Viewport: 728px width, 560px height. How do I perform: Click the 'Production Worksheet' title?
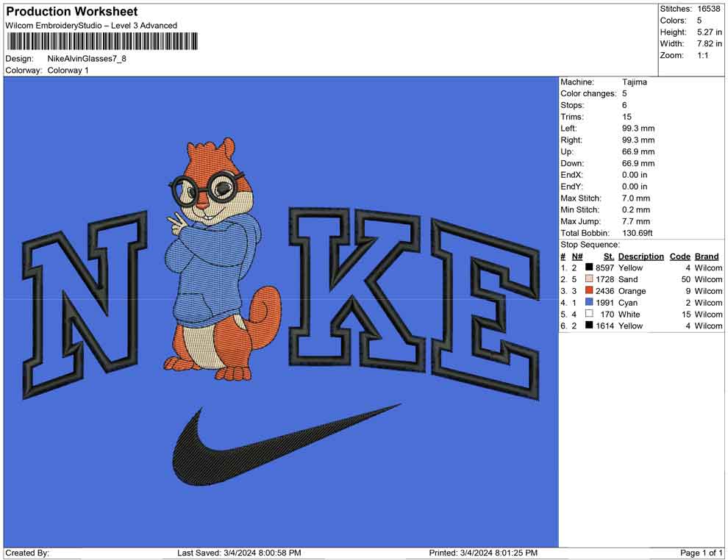[x=71, y=11]
